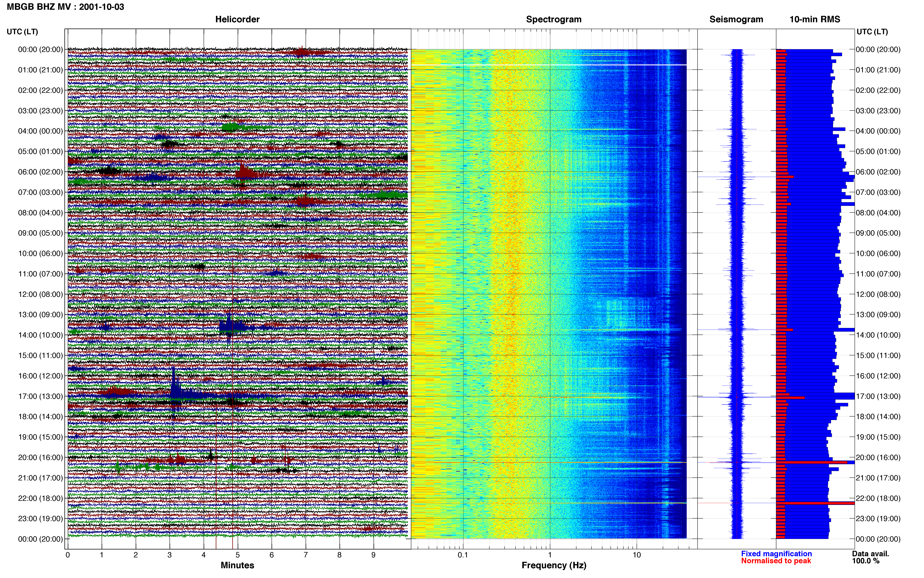Click "14:00 (10:00)" beside the 10-min RMS panel
924x578 pixels.
pyautogui.click(x=878, y=335)
